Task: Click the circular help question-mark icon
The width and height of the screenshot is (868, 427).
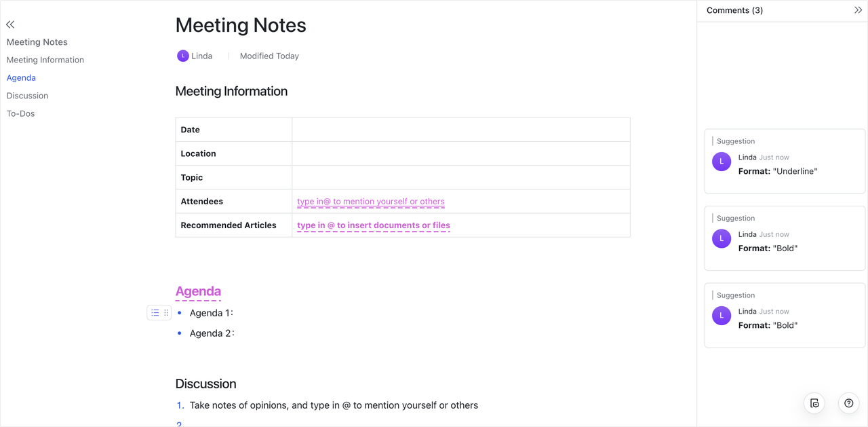Action: [848, 403]
